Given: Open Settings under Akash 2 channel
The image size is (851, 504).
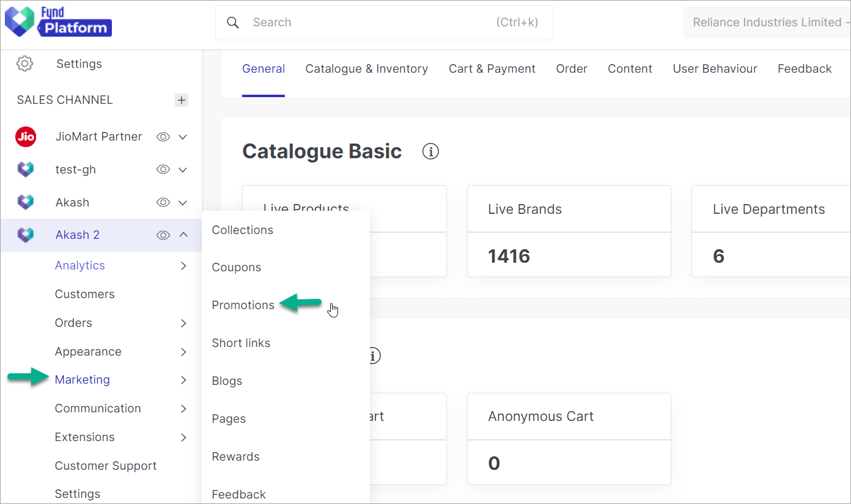Looking at the screenshot, I should 78,494.
